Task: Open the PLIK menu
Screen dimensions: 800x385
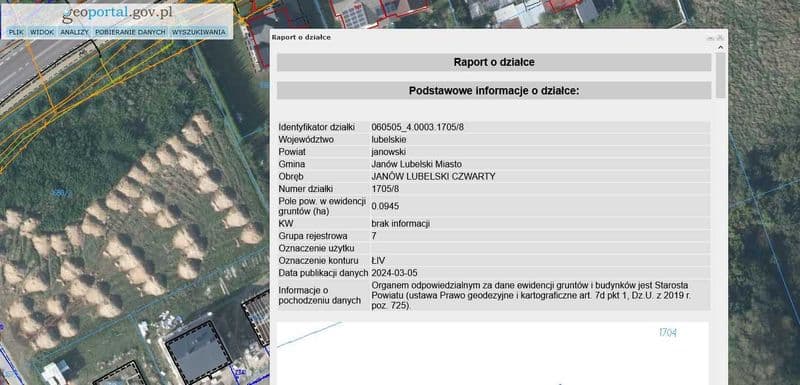Action: [x=16, y=32]
